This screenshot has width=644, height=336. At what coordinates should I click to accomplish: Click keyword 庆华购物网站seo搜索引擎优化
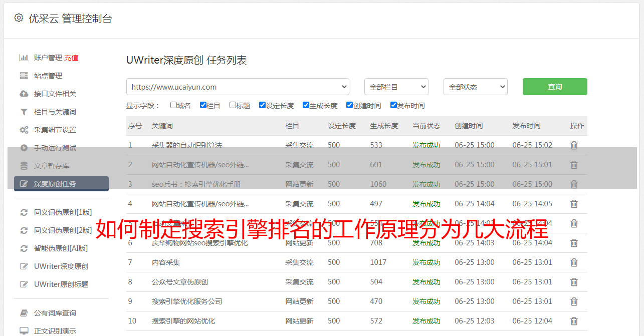point(200,243)
